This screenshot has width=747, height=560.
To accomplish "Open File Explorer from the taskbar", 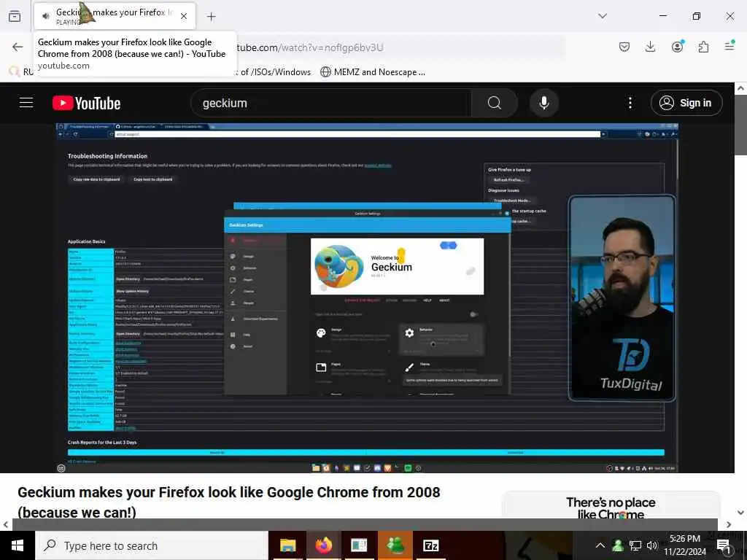I will click(x=287, y=545).
